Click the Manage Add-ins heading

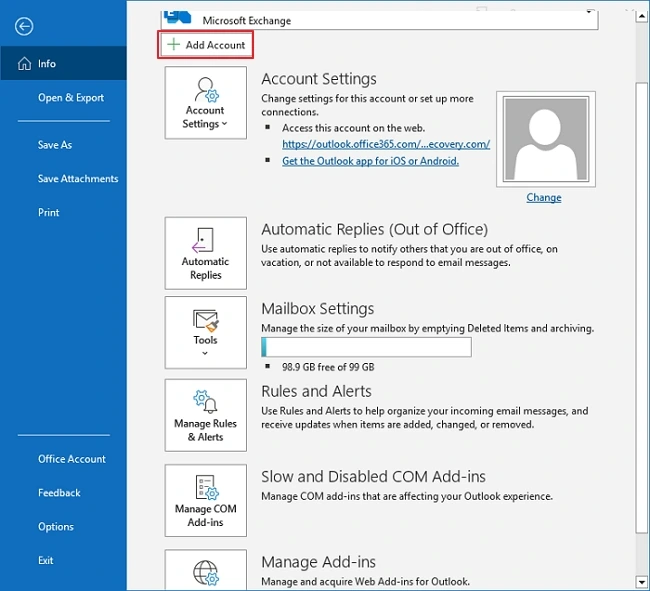click(x=318, y=562)
